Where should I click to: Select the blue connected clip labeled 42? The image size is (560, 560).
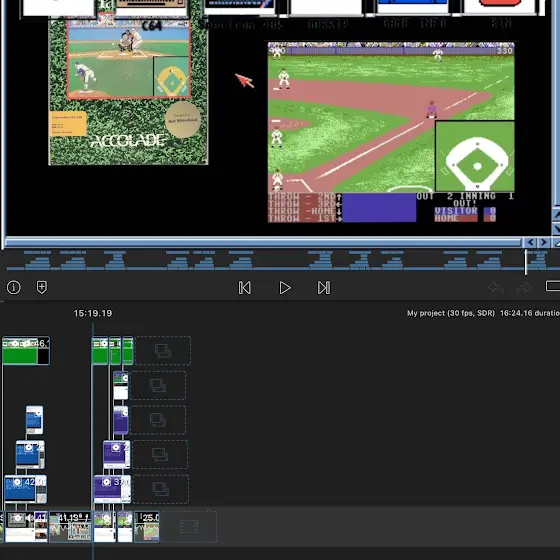pyautogui.click(x=26, y=489)
